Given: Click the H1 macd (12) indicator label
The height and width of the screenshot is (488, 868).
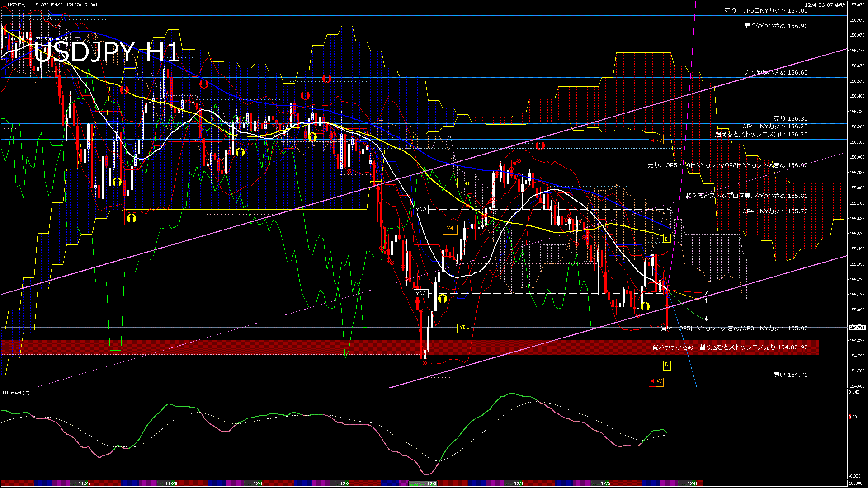Looking at the screenshot, I should (15, 393).
